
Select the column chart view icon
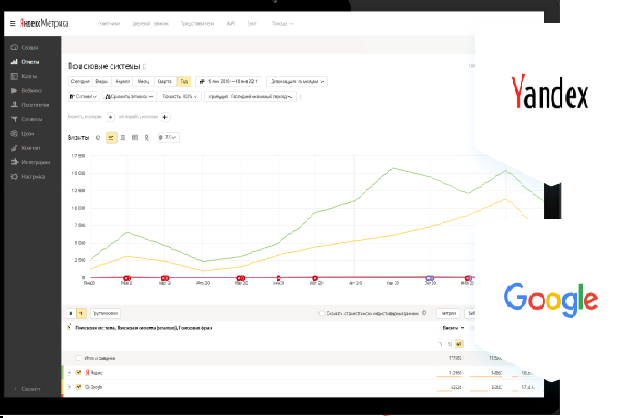[x=135, y=137]
